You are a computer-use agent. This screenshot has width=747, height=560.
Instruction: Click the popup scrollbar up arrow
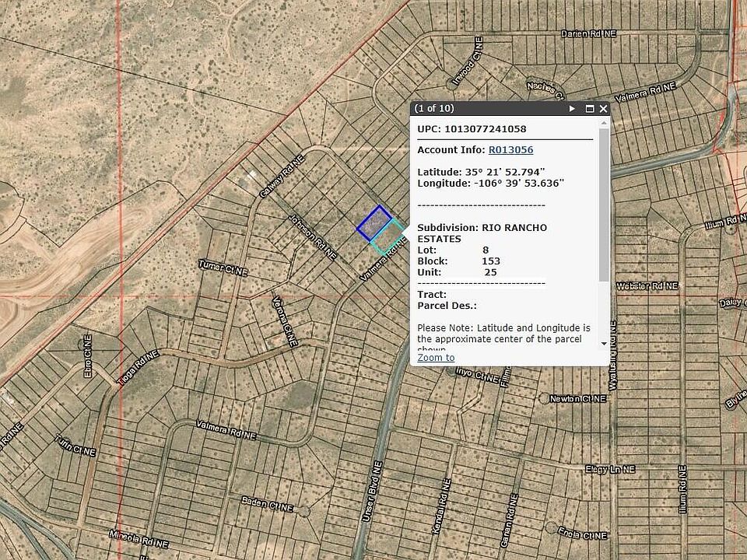click(x=604, y=123)
